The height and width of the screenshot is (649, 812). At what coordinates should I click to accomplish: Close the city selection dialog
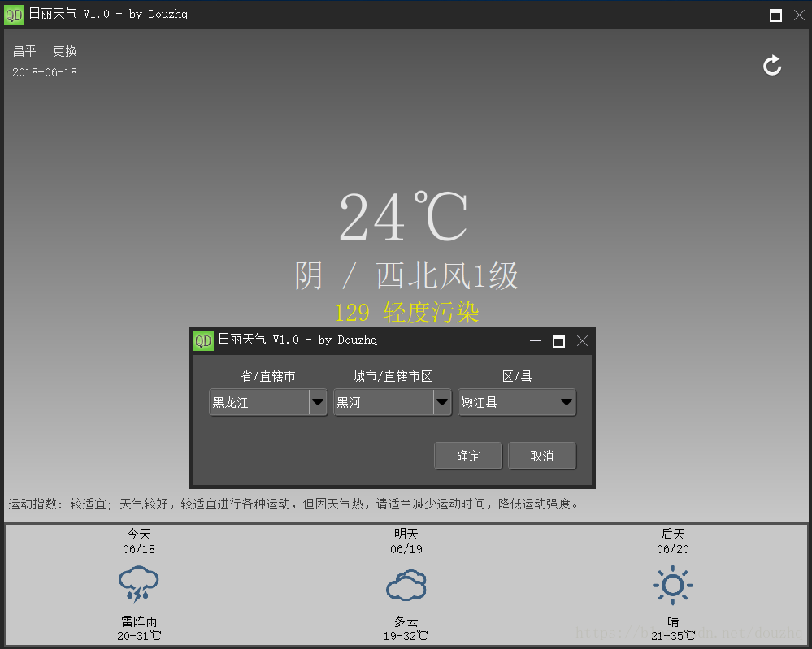click(x=582, y=340)
